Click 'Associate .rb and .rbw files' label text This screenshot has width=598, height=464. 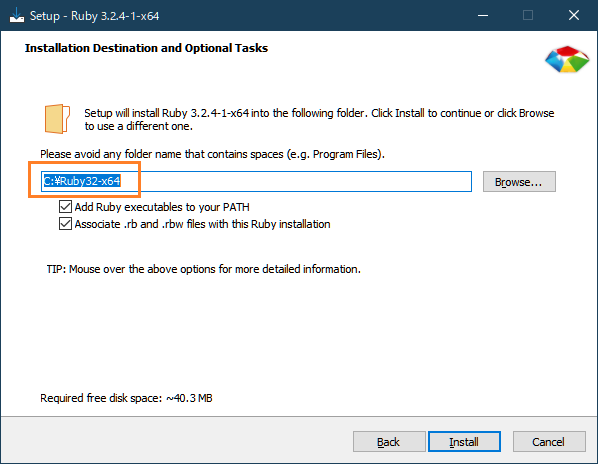tap(202, 224)
